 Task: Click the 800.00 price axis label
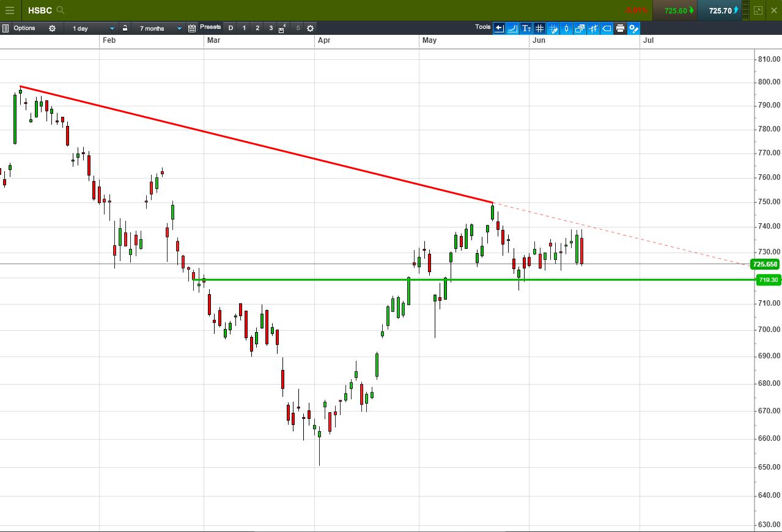pos(768,82)
